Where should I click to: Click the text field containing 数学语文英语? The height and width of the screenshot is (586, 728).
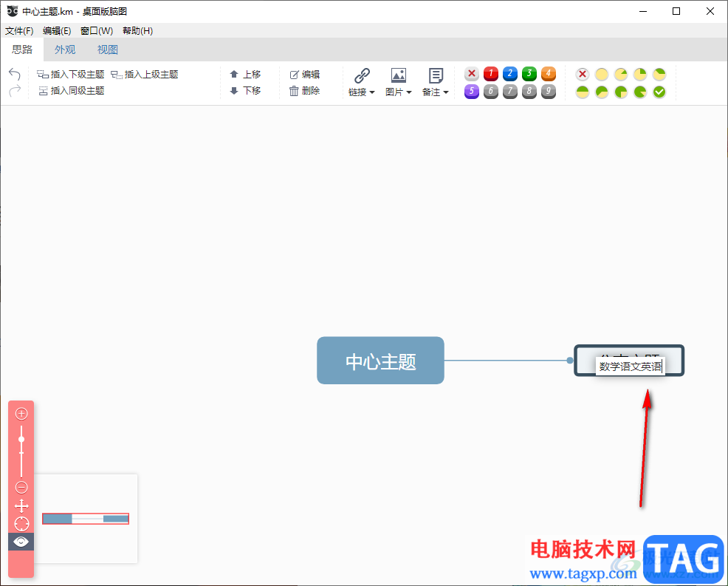tap(630, 367)
